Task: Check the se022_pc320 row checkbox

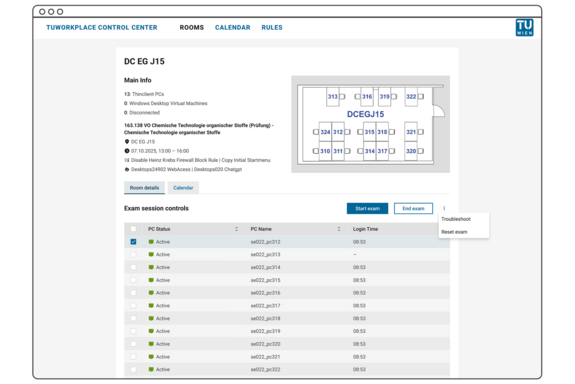Action: (x=133, y=344)
